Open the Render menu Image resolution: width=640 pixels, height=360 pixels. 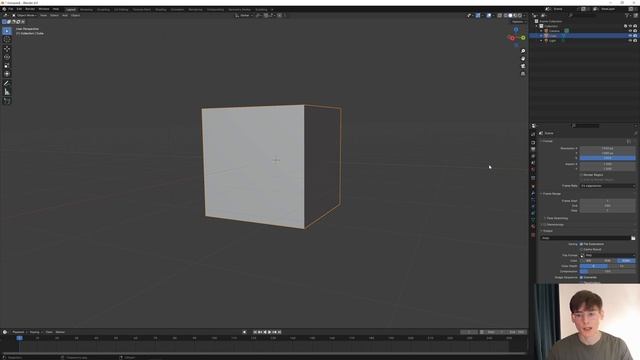30,9
